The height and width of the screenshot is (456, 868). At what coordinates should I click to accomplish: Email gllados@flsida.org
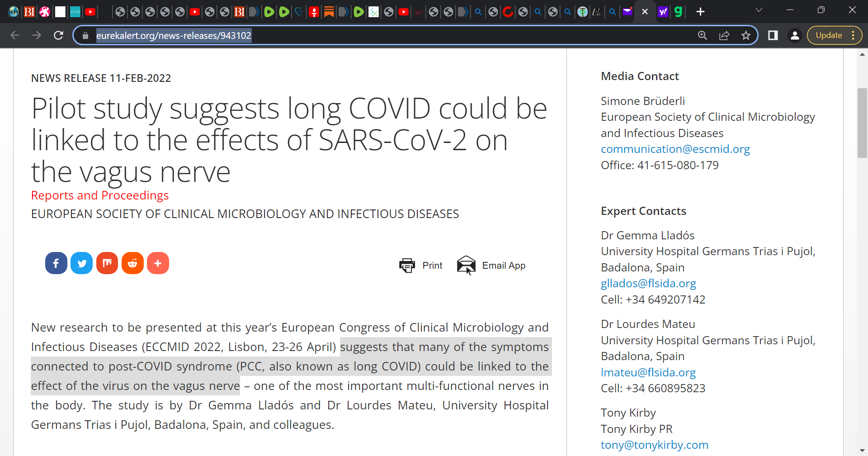(648, 283)
